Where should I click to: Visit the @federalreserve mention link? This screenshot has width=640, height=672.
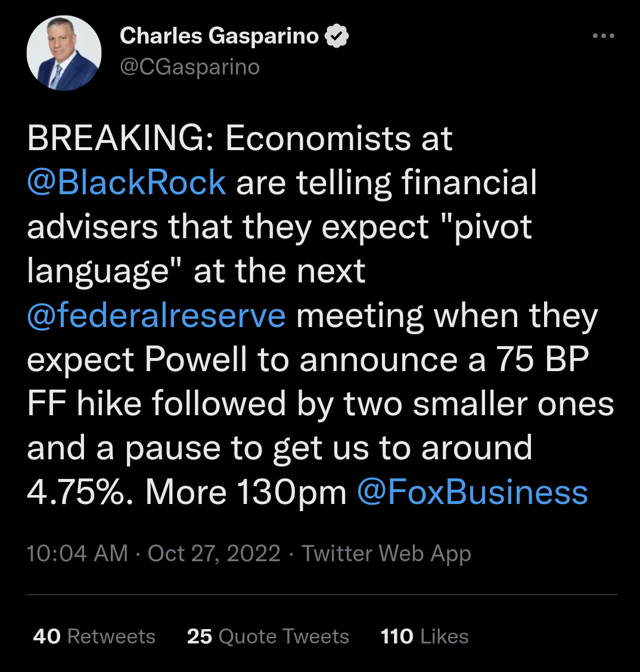click(156, 315)
